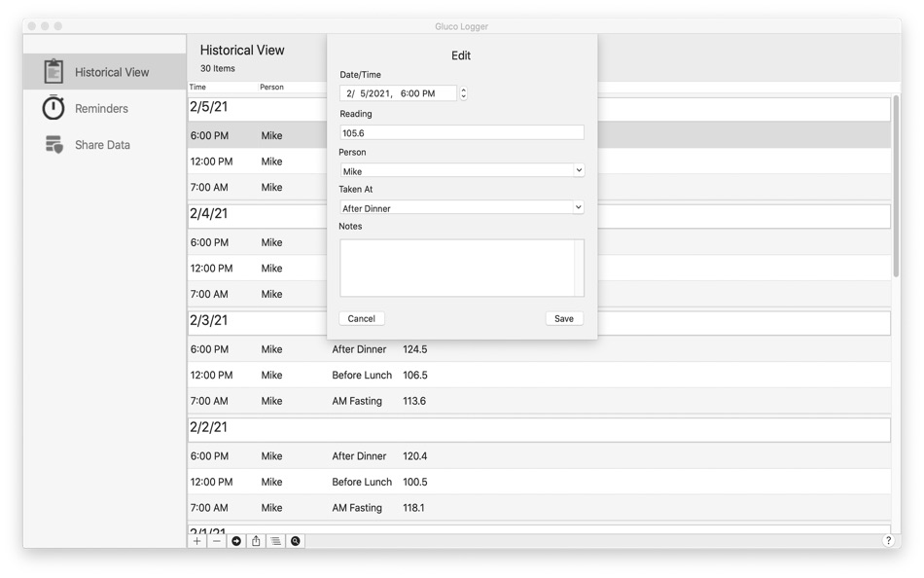Save the edited reading

[x=564, y=318]
